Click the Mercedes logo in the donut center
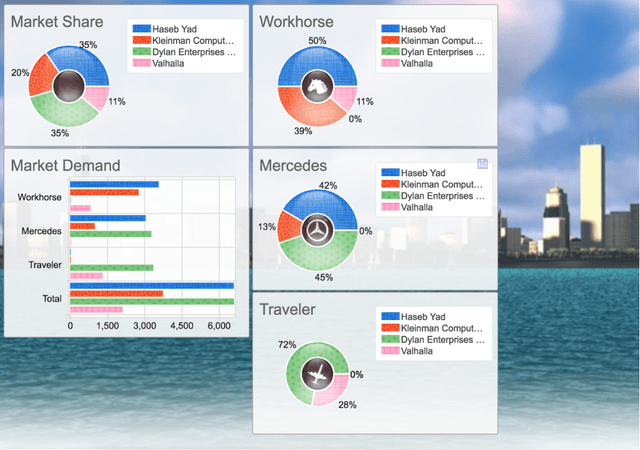The height and width of the screenshot is (450, 640). point(319,230)
